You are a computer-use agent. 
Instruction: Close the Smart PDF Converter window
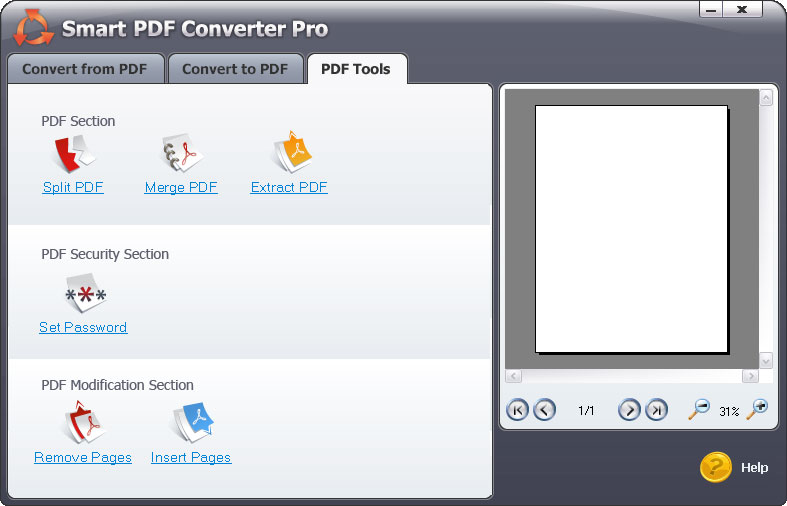coord(742,10)
